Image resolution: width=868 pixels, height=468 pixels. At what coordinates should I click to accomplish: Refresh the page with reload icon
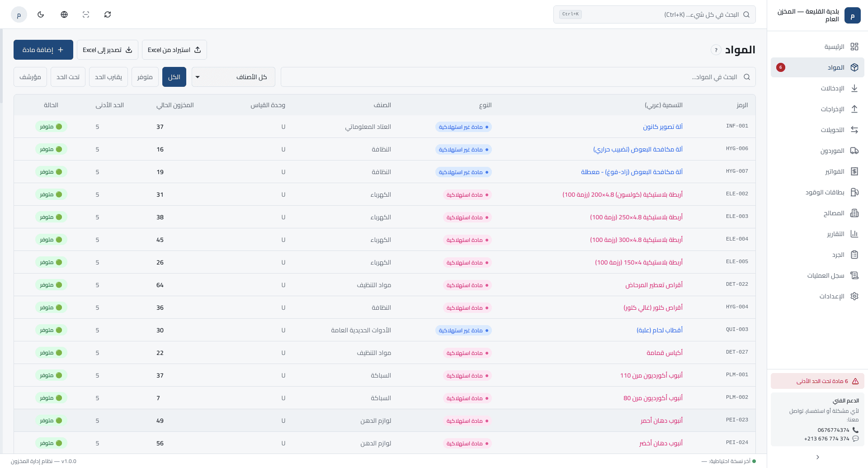pos(108,14)
